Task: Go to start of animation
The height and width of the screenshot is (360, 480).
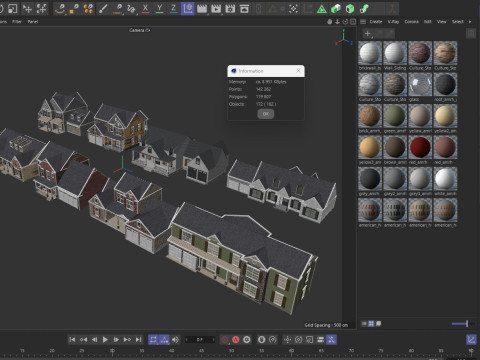Action: point(72,340)
